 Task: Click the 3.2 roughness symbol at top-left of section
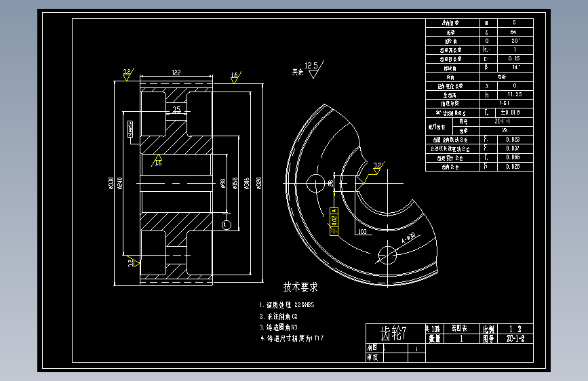128,75
